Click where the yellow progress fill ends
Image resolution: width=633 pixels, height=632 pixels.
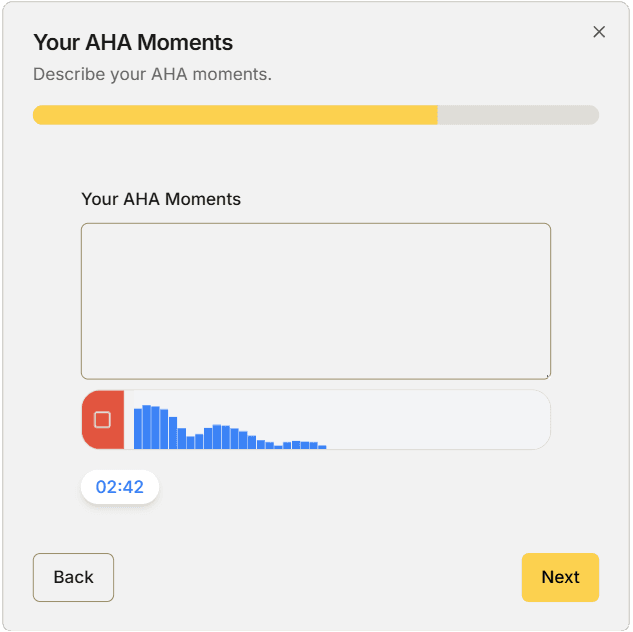(437, 115)
